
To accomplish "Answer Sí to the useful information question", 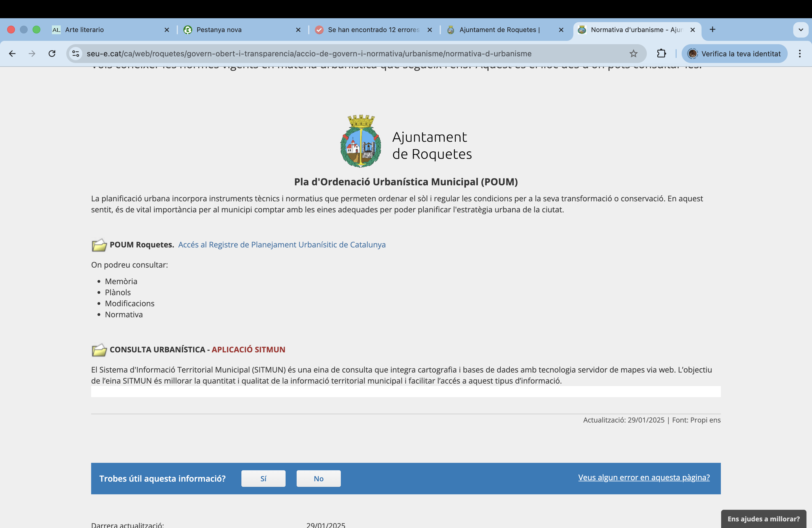I will click(x=263, y=479).
